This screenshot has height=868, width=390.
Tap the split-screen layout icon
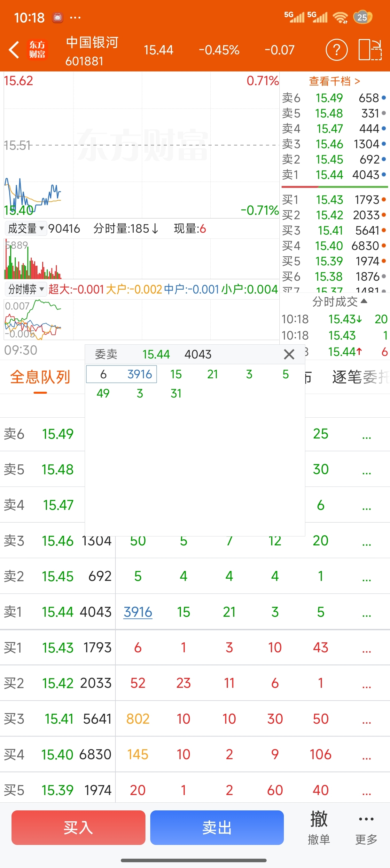pyautogui.click(x=370, y=50)
